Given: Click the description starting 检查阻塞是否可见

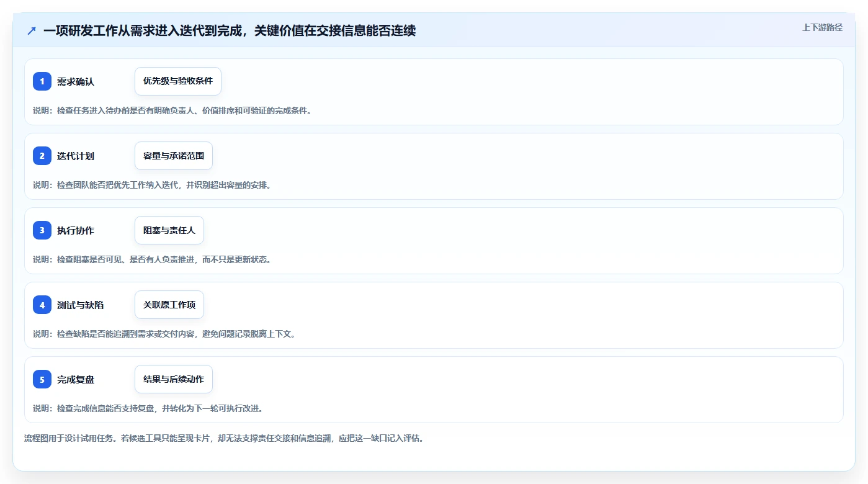Looking at the screenshot, I should pos(152,259).
